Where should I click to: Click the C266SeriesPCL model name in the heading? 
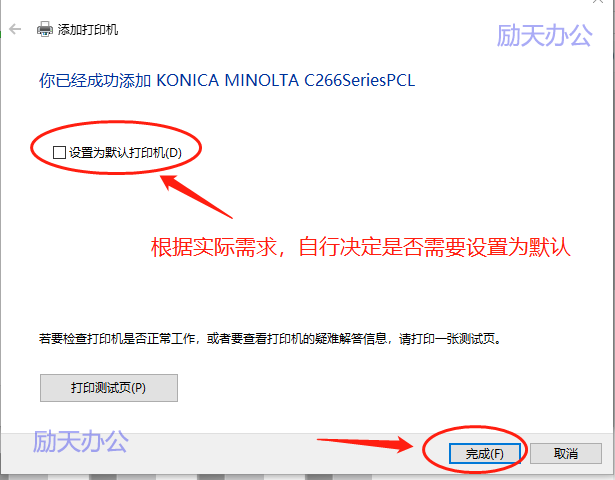pos(360,80)
